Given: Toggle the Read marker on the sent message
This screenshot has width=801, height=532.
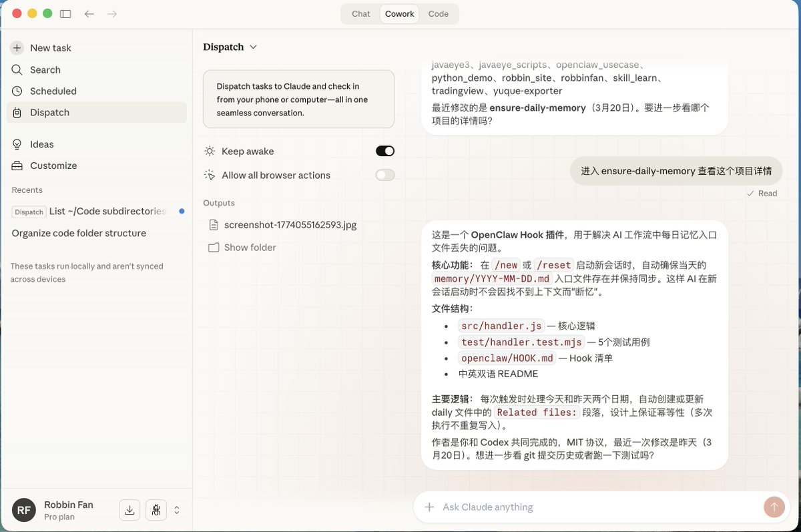Looking at the screenshot, I should point(762,194).
